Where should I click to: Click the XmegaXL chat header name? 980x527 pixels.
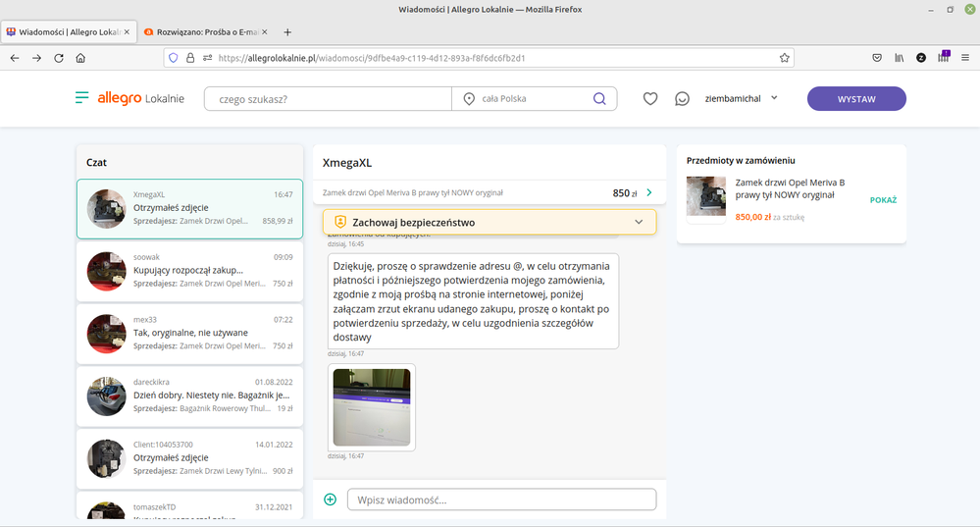coord(347,163)
